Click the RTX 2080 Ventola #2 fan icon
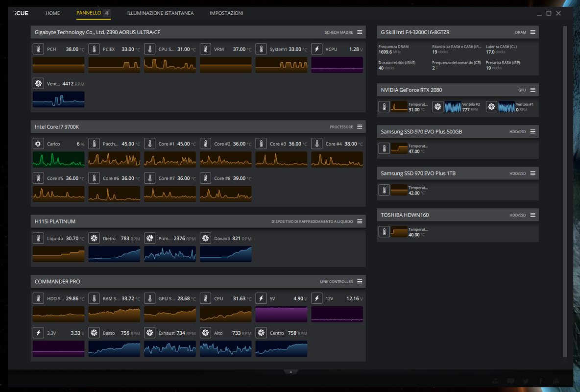 point(437,107)
